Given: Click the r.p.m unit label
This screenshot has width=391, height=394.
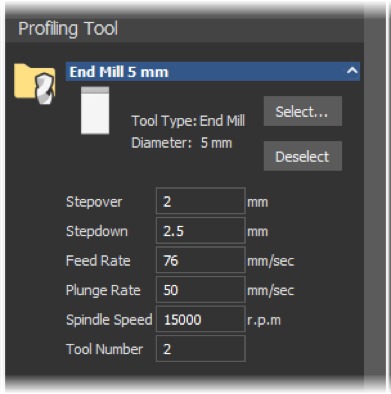Looking at the screenshot, I should pyautogui.click(x=264, y=320).
